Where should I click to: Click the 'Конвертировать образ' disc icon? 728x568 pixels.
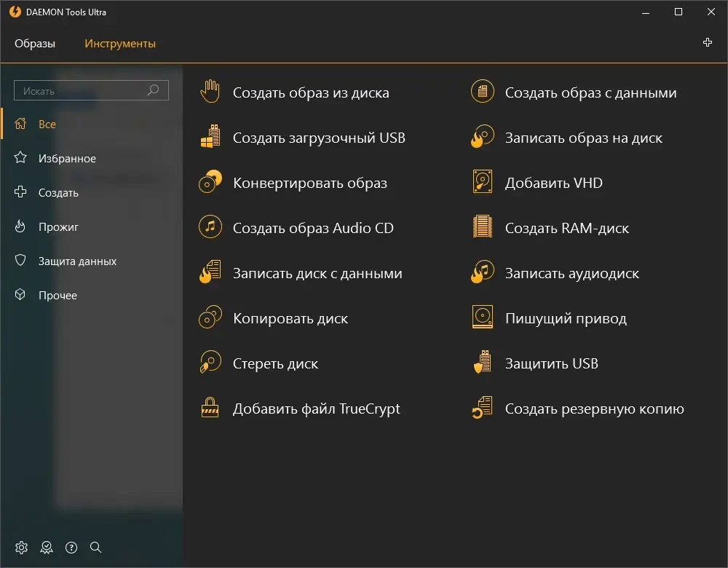210,183
